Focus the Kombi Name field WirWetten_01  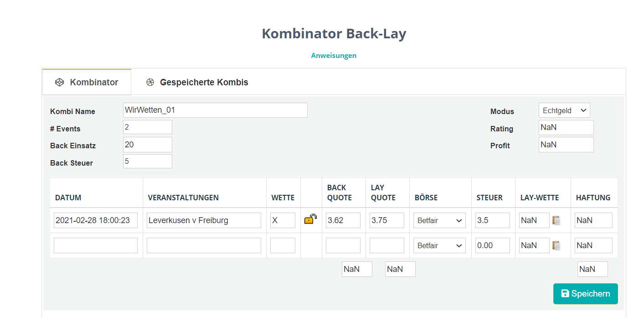(x=215, y=110)
